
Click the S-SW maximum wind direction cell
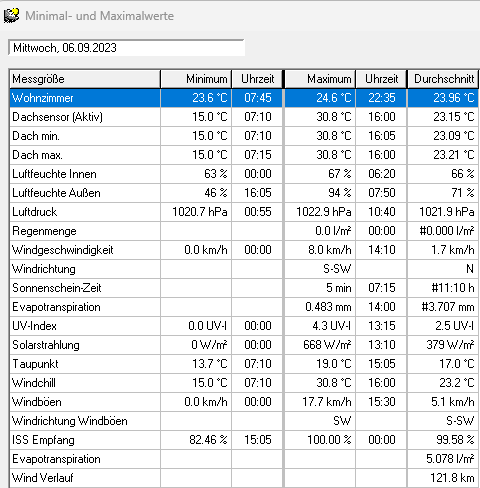tap(320, 269)
